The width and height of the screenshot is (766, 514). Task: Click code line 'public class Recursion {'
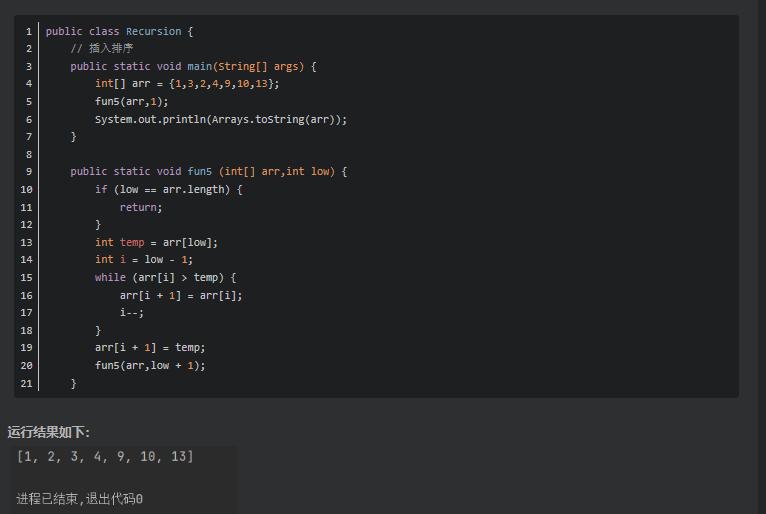(119, 31)
